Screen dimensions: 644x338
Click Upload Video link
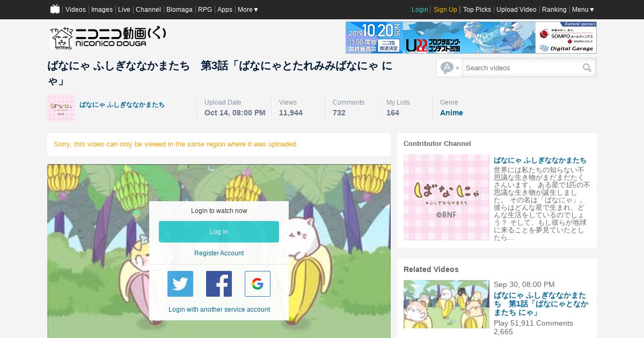pos(516,10)
